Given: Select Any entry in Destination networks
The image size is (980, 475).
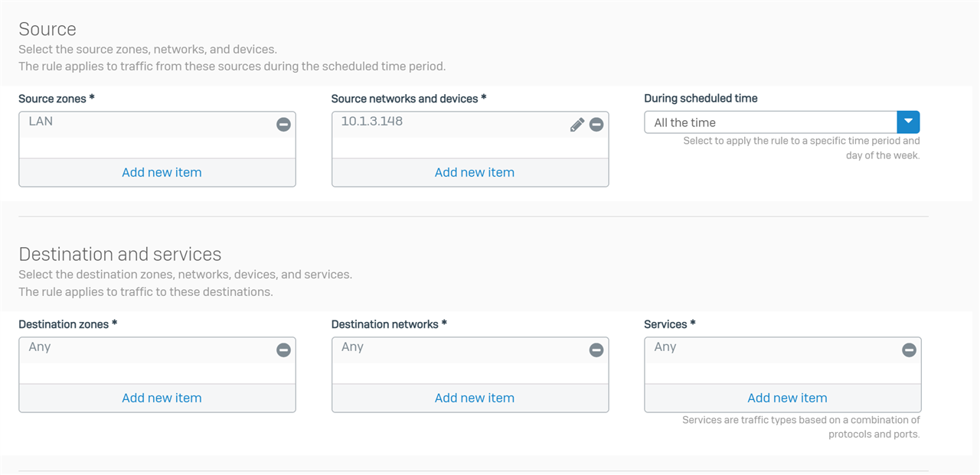Looking at the screenshot, I should 470,350.
